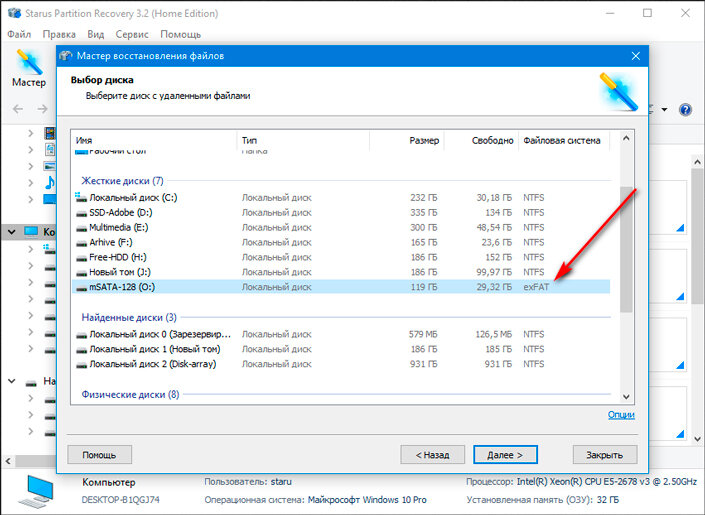Click drive icon of Новый том (J:)
Viewport: 705px width, 515px height.
(x=81, y=273)
